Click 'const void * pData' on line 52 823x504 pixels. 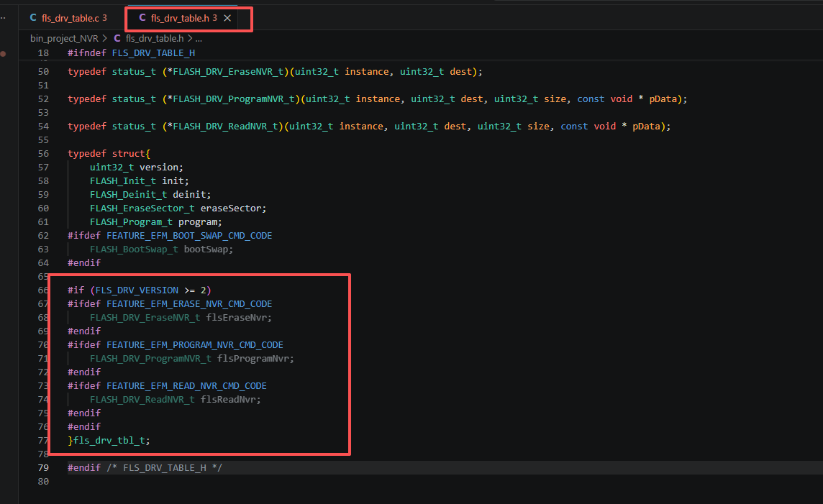coord(627,99)
